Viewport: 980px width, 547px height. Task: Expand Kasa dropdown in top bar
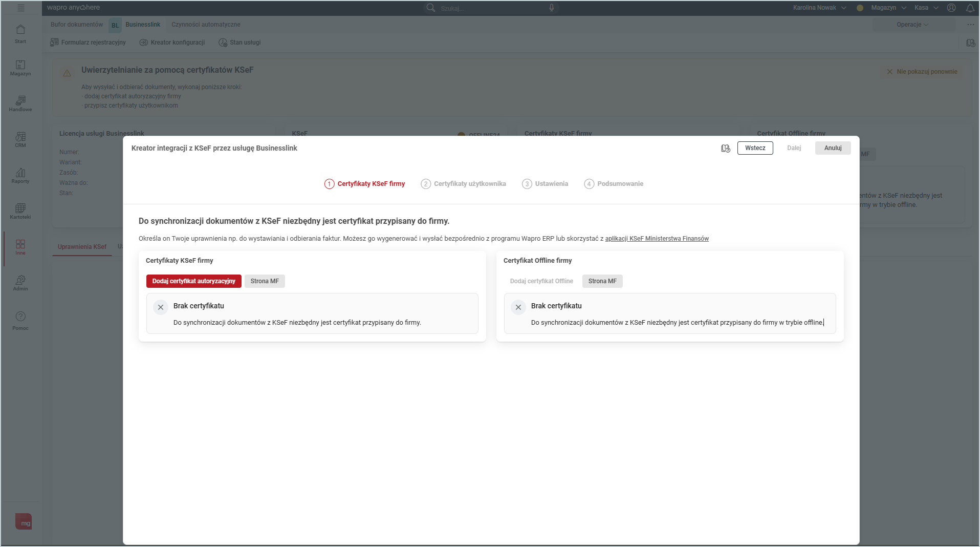coord(926,8)
